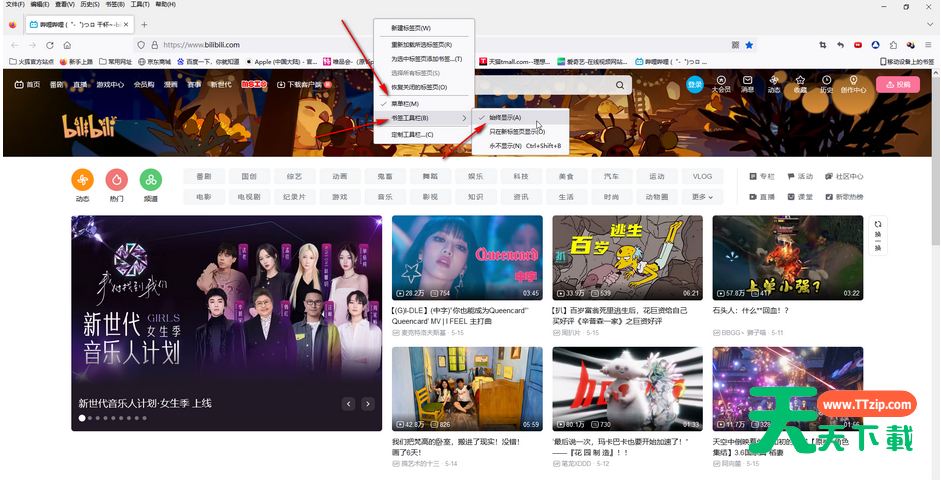This screenshot has height=480, width=941.
Task: Choose 新建标签页(W) from context menu
Action: 424,28
